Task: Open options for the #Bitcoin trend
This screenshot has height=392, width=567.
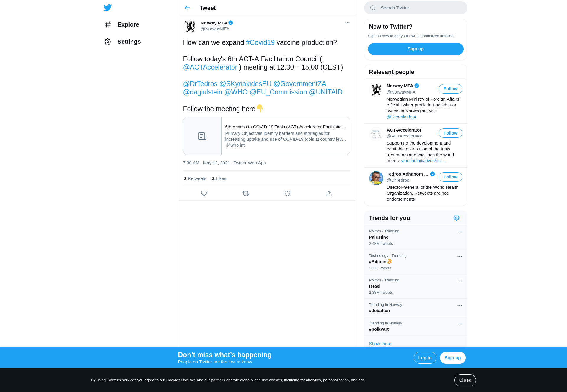Action: (460, 257)
